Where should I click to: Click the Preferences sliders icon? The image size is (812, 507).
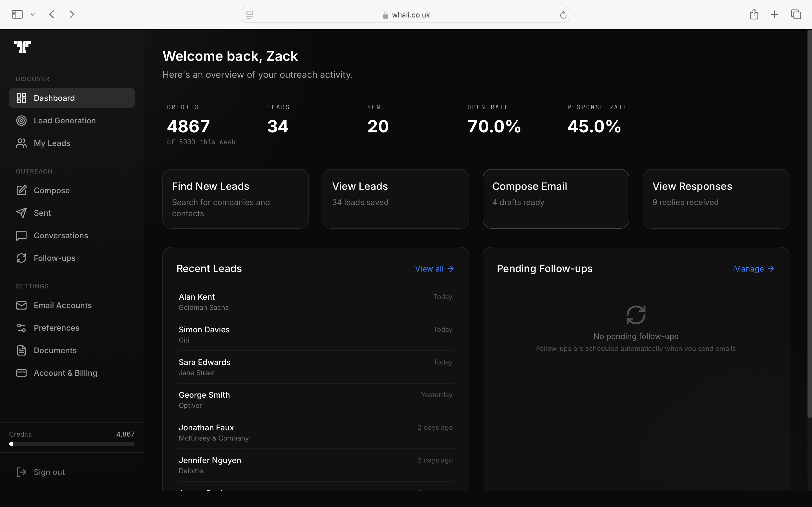(21, 328)
